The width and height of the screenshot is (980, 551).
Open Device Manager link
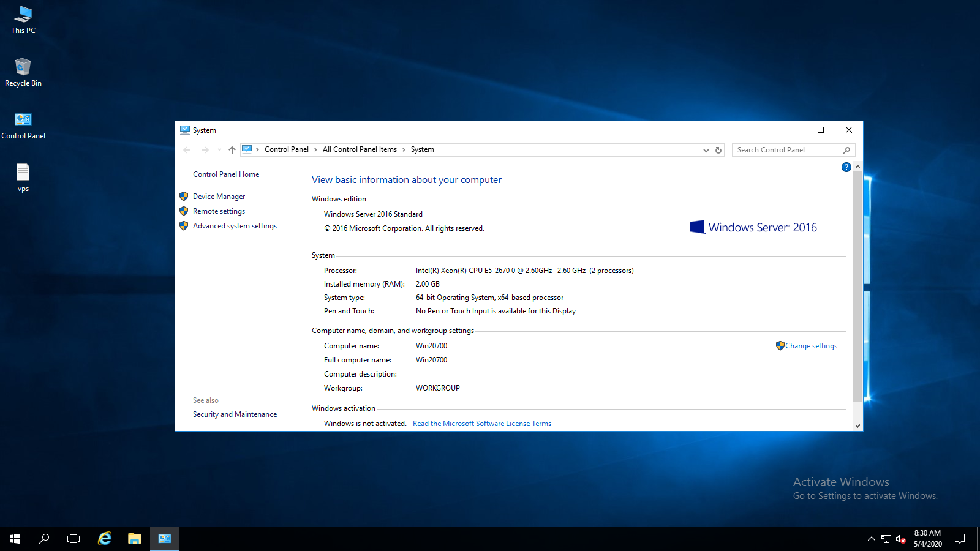coord(219,197)
